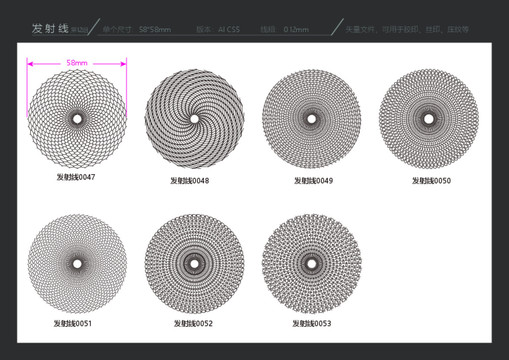Screen dimensions: 509x360
Task: Click the label text 发射线0050
Action: 431,181
